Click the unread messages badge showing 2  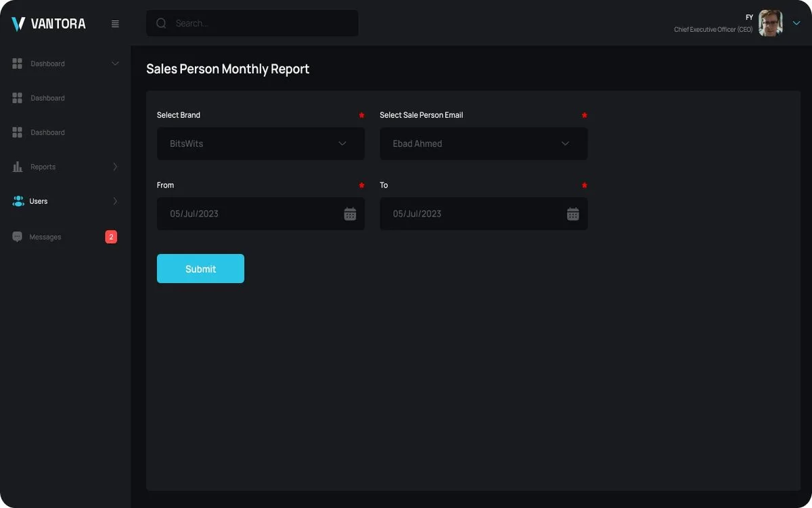point(111,237)
